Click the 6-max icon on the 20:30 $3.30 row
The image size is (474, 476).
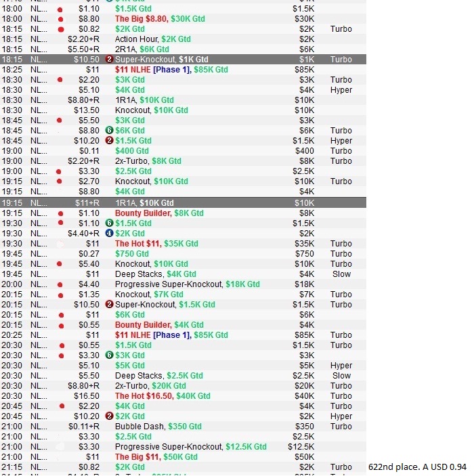(109, 355)
